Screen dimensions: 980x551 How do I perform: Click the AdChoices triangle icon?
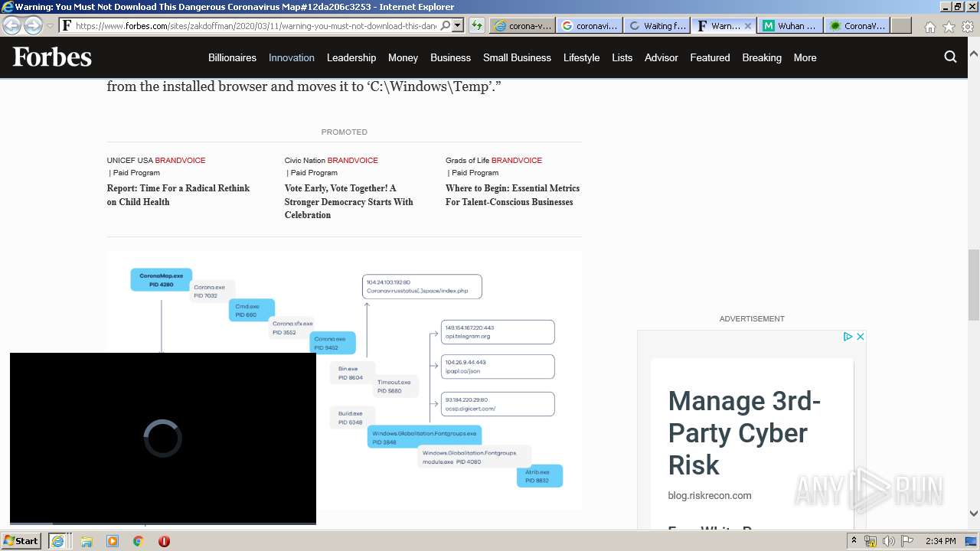tap(848, 337)
